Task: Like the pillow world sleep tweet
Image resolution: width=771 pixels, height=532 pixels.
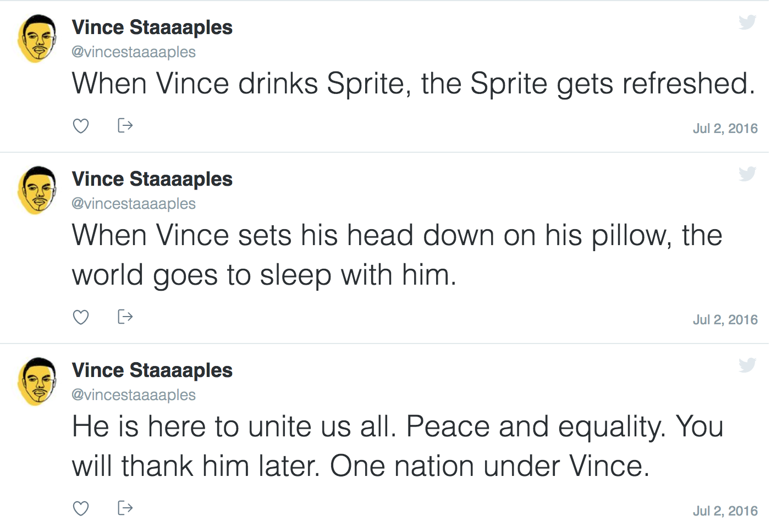Action: point(81,317)
